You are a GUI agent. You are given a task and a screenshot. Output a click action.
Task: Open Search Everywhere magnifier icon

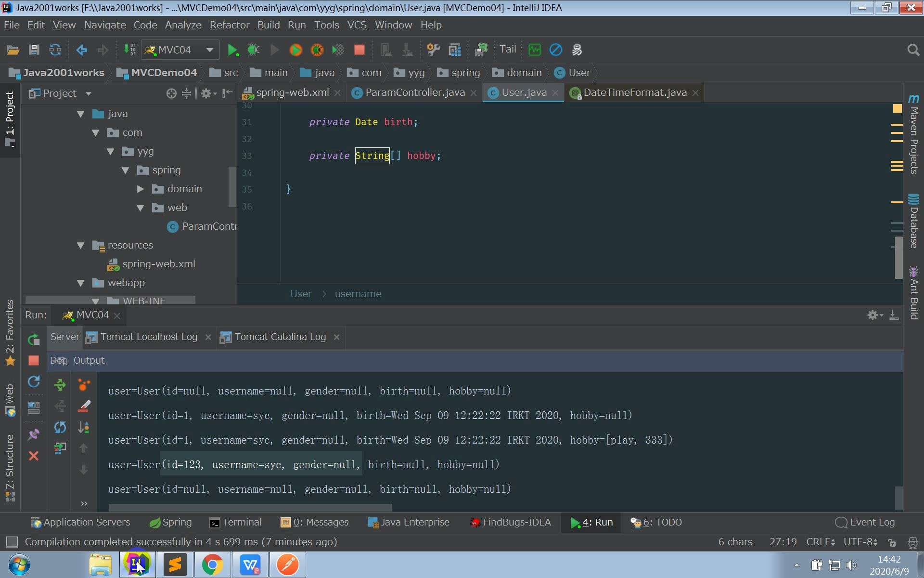pos(913,50)
